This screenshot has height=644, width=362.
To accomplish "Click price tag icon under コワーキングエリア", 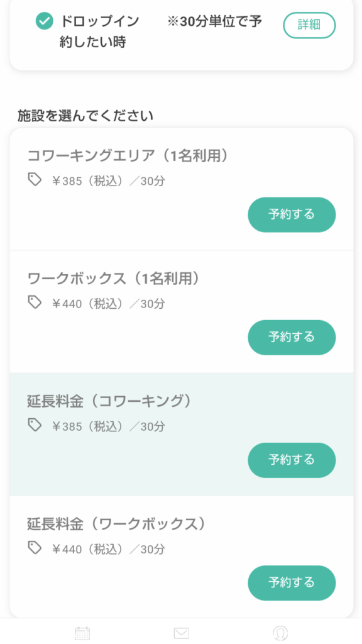I will [x=35, y=179].
